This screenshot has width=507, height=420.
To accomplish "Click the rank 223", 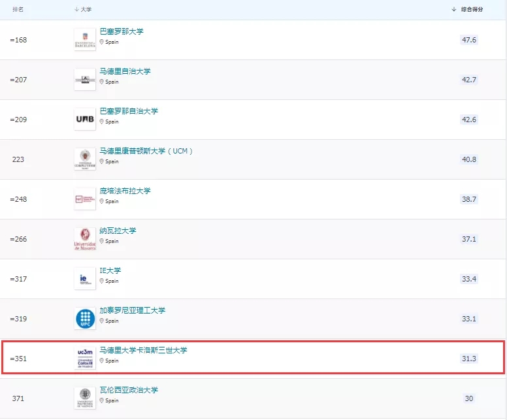I will pyautogui.click(x=18, y=159).
